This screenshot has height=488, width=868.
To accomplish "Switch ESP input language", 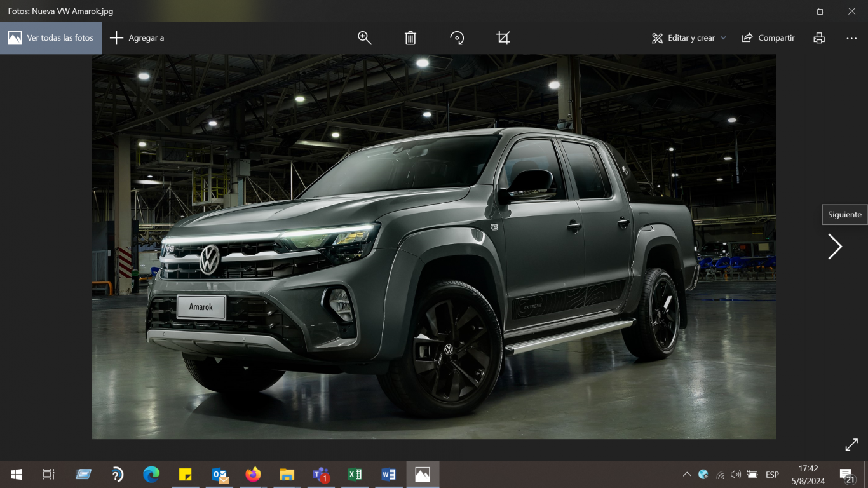I will point(772,475).
